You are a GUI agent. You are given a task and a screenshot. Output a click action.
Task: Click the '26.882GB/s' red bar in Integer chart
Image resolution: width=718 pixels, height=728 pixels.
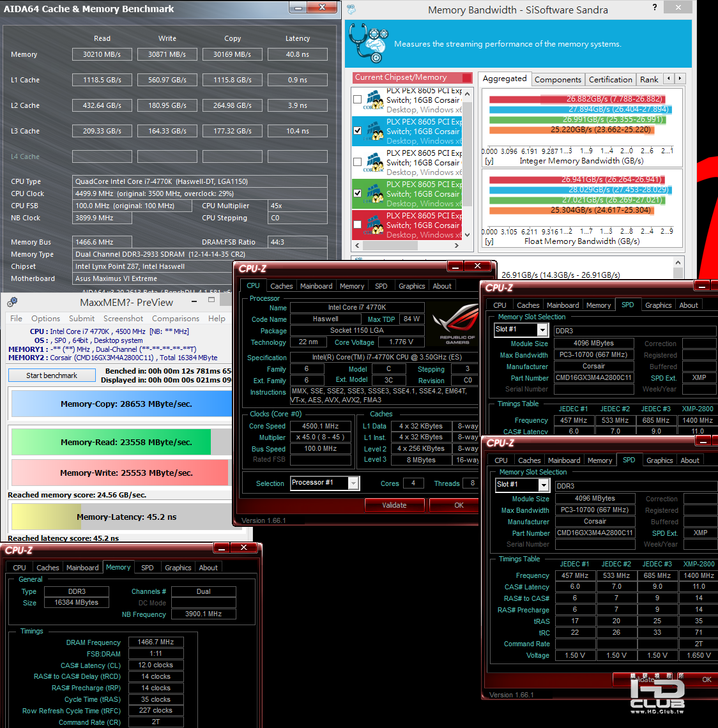(577, 99)
